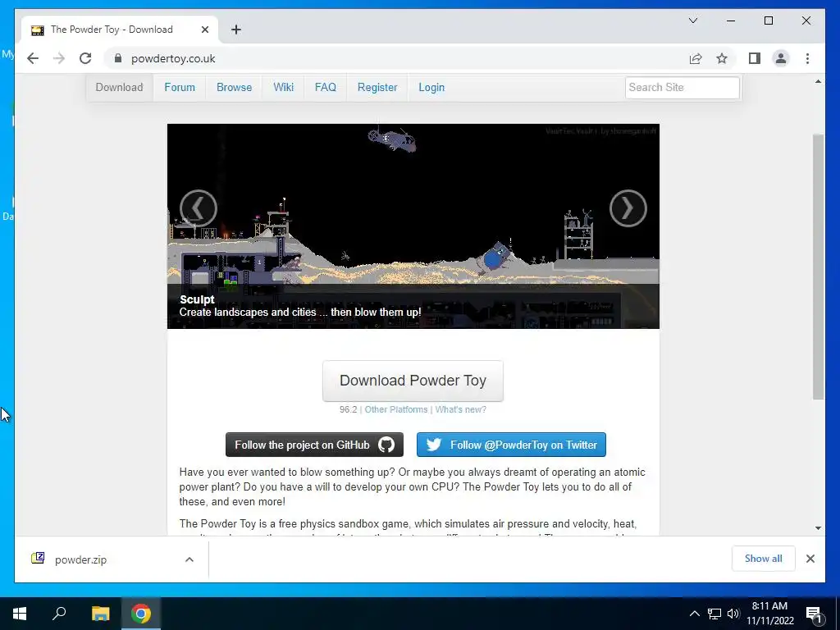This screenshot has height=630, width=840.
Task: Click the Chrome taskbar icon
Action: click(141, 614)
